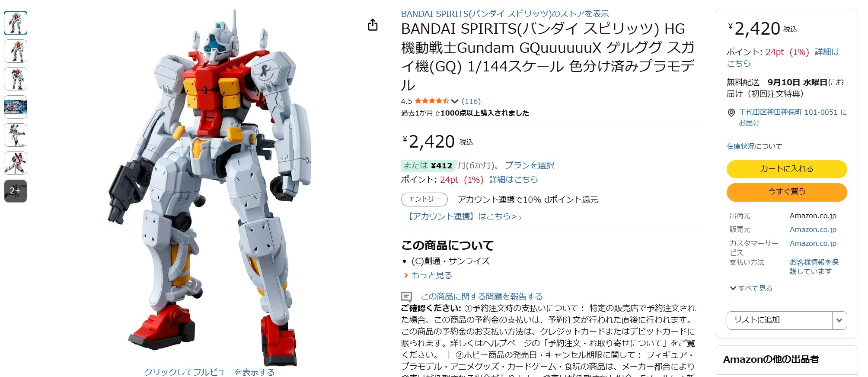Open the BANDAI SPIRITS store link
This screenshot has height=377, width=868.
point(505,14)
